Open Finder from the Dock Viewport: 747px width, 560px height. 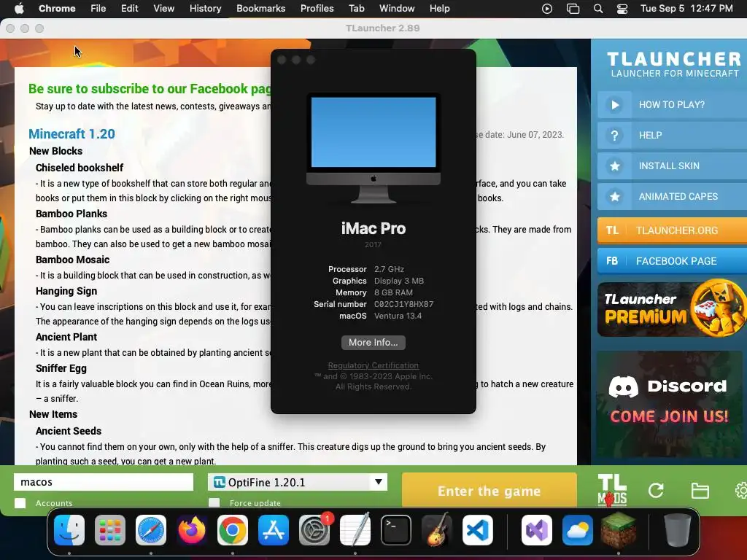pyautogui.click(x=69, y=530)
